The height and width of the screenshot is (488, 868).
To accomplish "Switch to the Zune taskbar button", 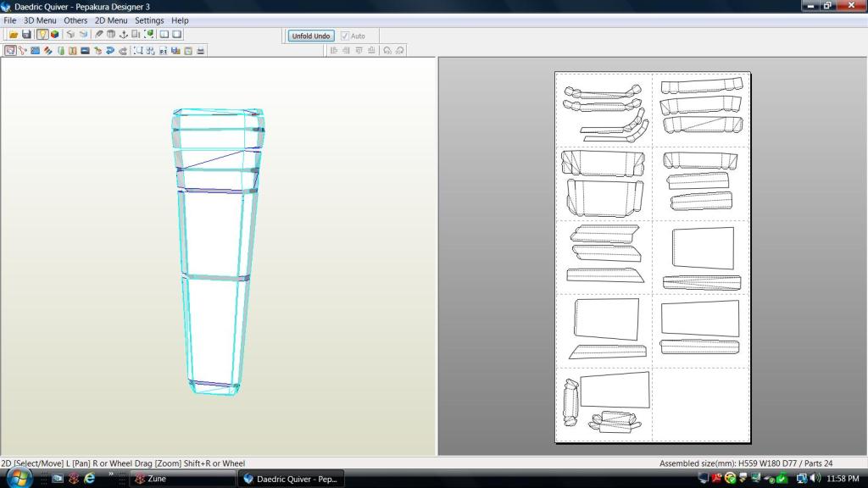I will 182,479.
